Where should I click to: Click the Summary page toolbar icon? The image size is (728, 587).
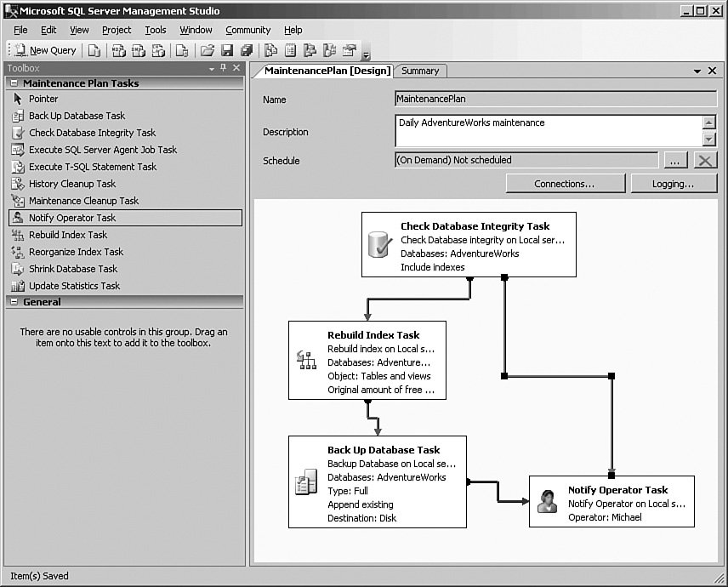point(290,50)
